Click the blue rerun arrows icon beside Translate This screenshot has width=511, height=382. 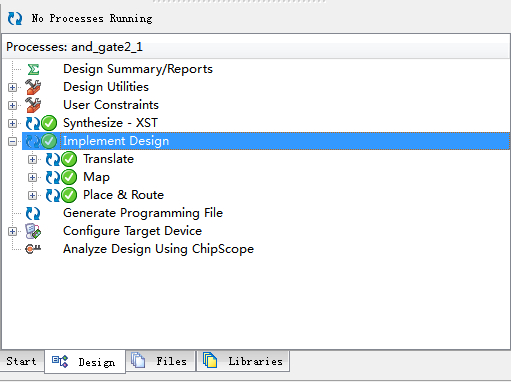point(53,159)
